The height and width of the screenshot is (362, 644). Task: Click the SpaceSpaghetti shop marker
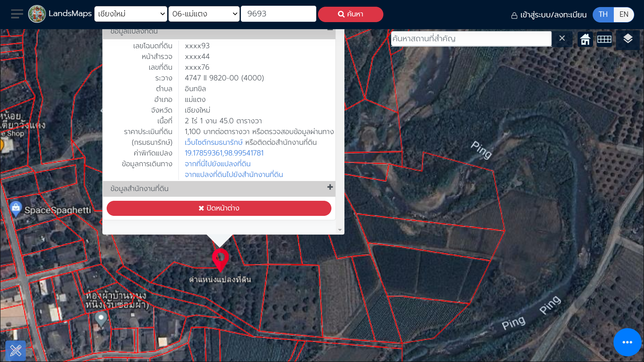pyautogui.click(x=16, y=208)
